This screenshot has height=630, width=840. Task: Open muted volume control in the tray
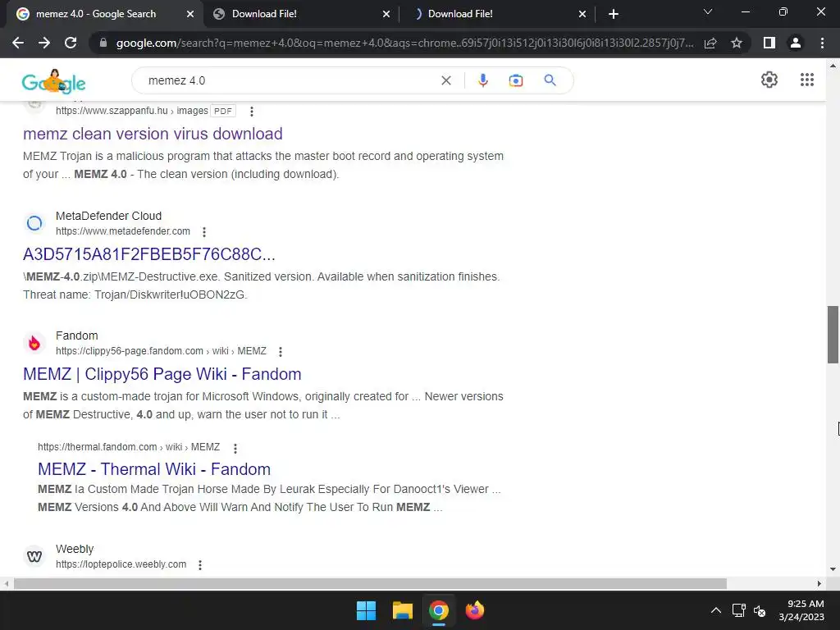coord(760,610)
